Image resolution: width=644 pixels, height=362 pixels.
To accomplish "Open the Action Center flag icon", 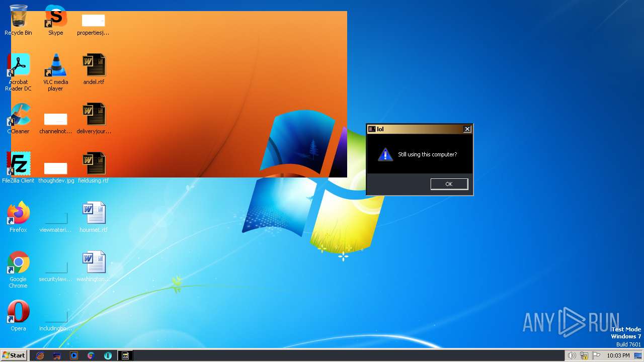I will pos(596,355).
